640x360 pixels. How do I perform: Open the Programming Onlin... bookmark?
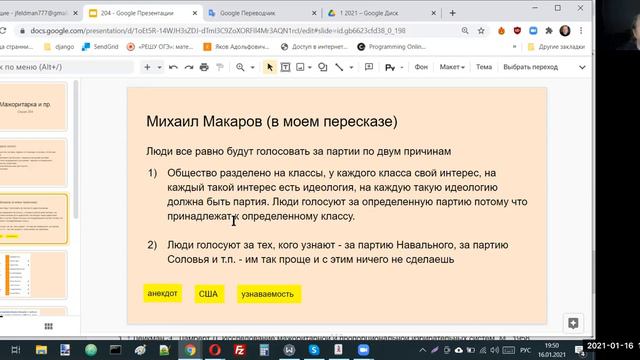tap(391, 47)
